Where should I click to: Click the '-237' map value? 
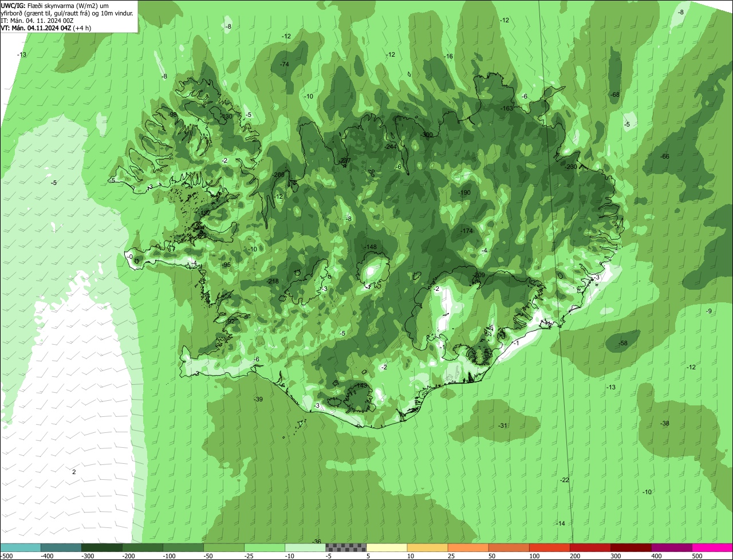[x=345, y=160]
